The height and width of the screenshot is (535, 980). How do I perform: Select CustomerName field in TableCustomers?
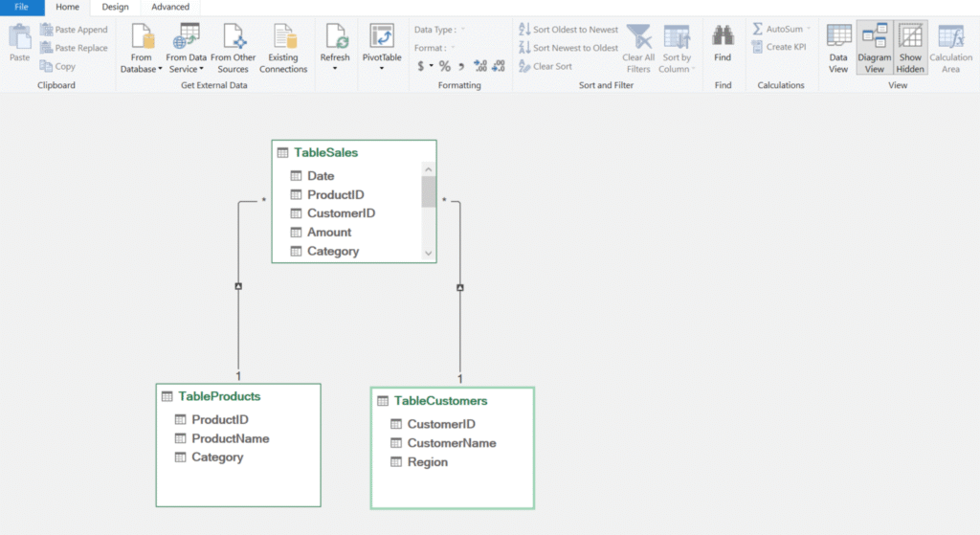[x=452, y=443]
